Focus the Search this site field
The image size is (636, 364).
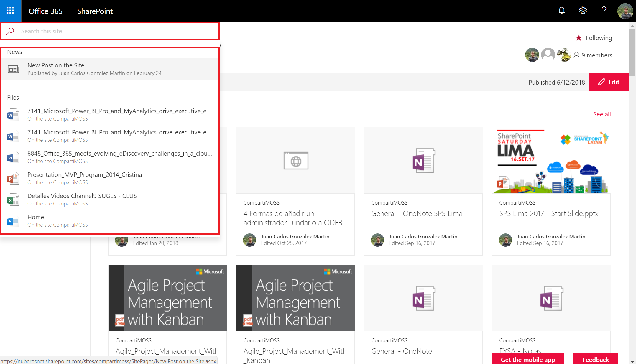tap(110, 31)
